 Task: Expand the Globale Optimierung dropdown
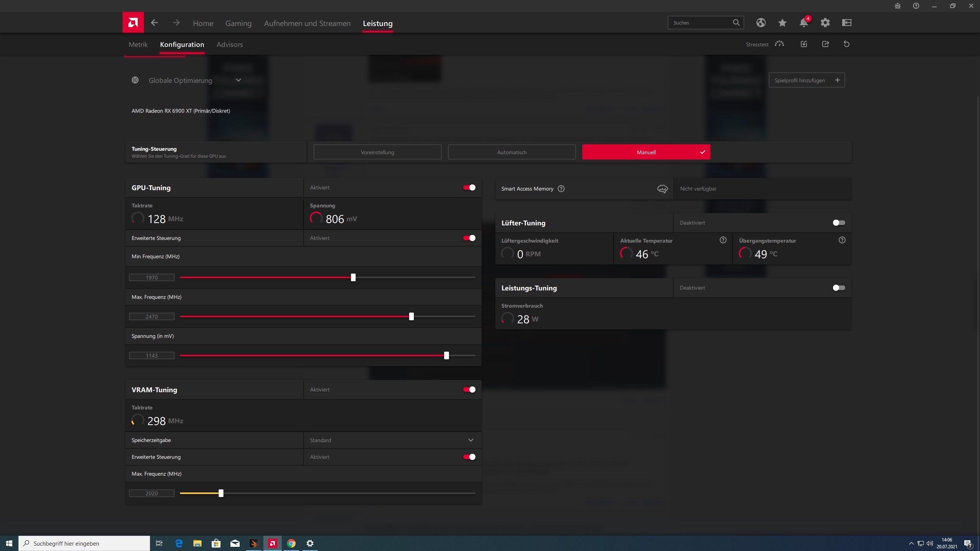tap(238, 80)
